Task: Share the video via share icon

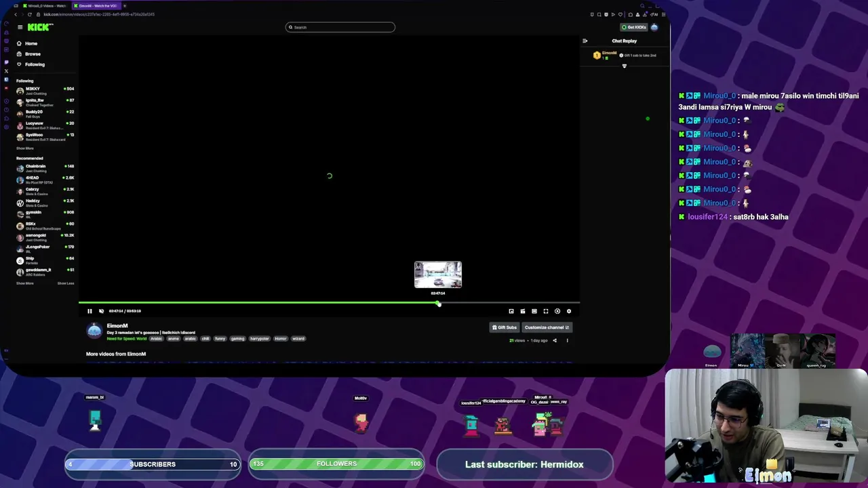Action: point(555,340)
